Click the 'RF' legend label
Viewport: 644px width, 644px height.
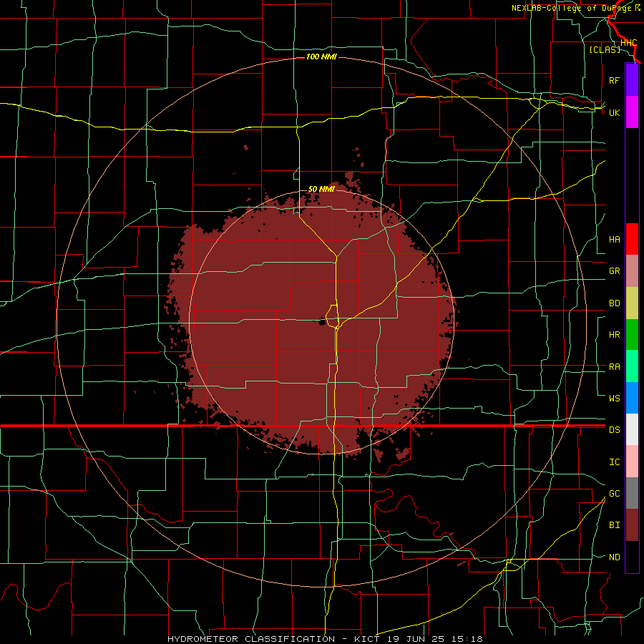pyautogui.click(x=614, y=80)
